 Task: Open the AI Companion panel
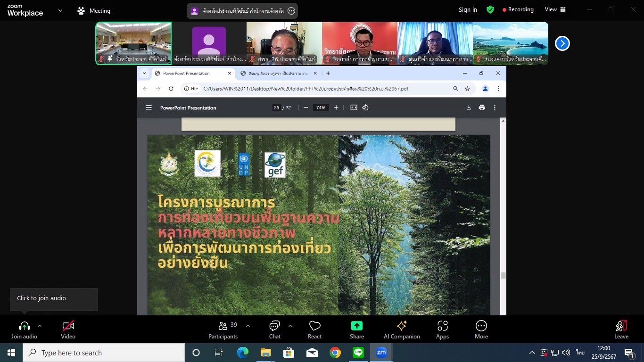pos(402,329)
